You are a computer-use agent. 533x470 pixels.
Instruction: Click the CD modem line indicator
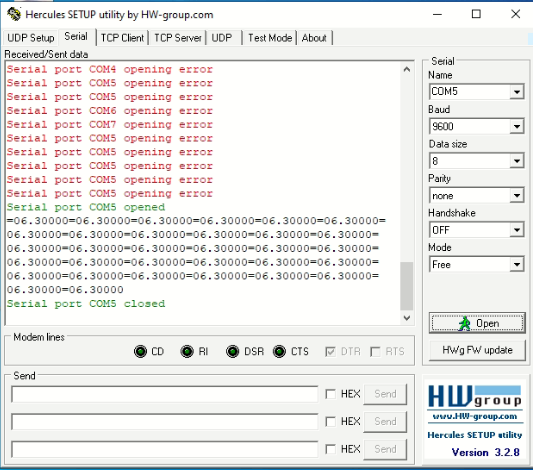pyautogui.click(x=140, y=351)
